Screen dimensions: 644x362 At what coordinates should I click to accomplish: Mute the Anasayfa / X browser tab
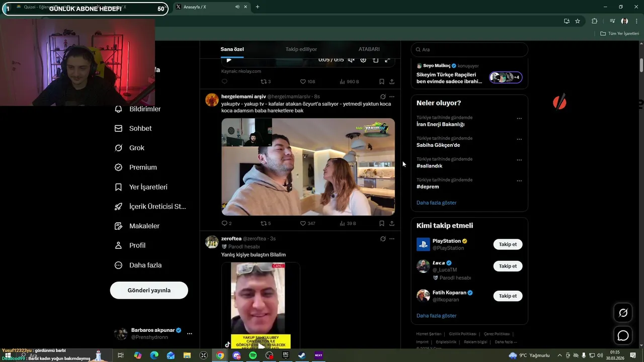tap(237, 7)
